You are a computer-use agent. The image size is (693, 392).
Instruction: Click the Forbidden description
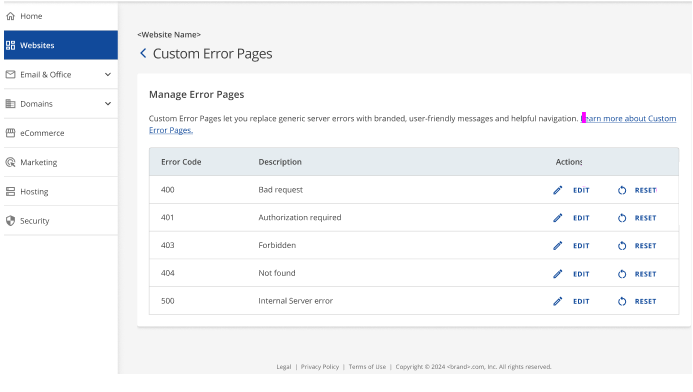tap(277, 245)
